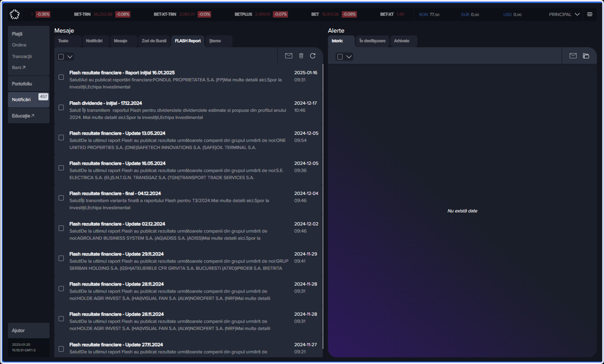
Task: Open the Portofoliu section
Action: coord(29,84)
